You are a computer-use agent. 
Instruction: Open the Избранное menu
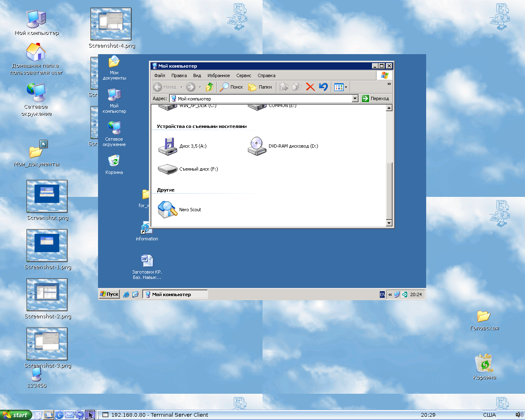coord(218,75)
